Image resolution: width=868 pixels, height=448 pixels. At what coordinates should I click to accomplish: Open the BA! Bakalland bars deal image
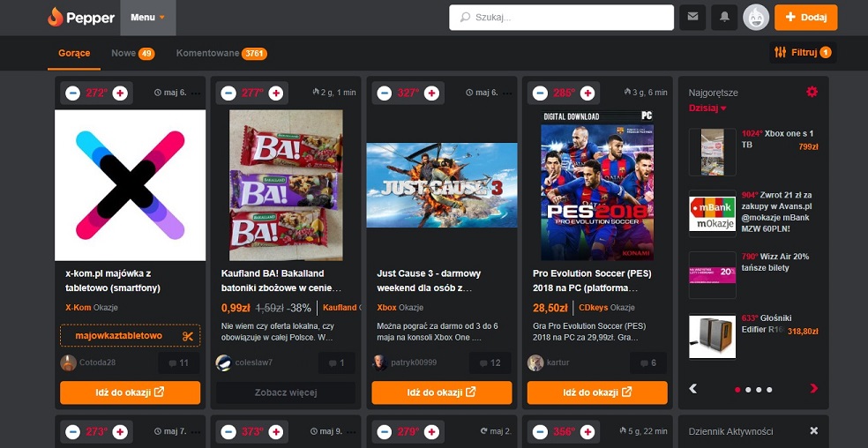pyautogui.click(x=286, y=185)
